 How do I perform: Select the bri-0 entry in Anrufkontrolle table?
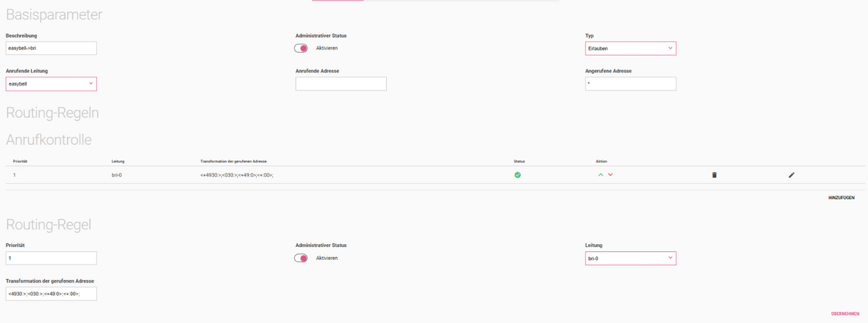click(x=116, y=175)
